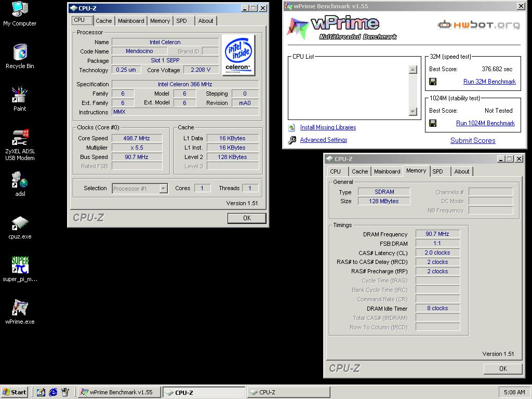The width and height of the screenshot is (532, 399).
Task: Click the 32M best score 376.682 sec
Action: click(497, 69)
